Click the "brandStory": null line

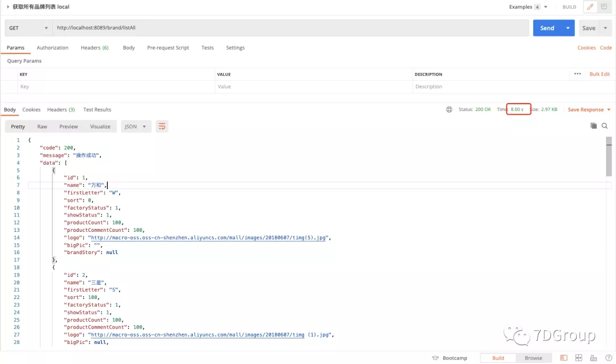pyautogui.click(x=91, y=252)
